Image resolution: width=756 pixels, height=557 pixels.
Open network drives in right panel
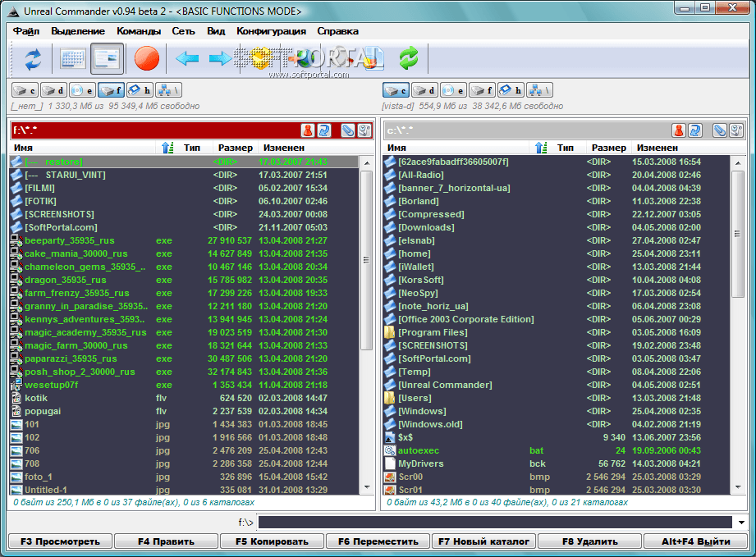540,90
